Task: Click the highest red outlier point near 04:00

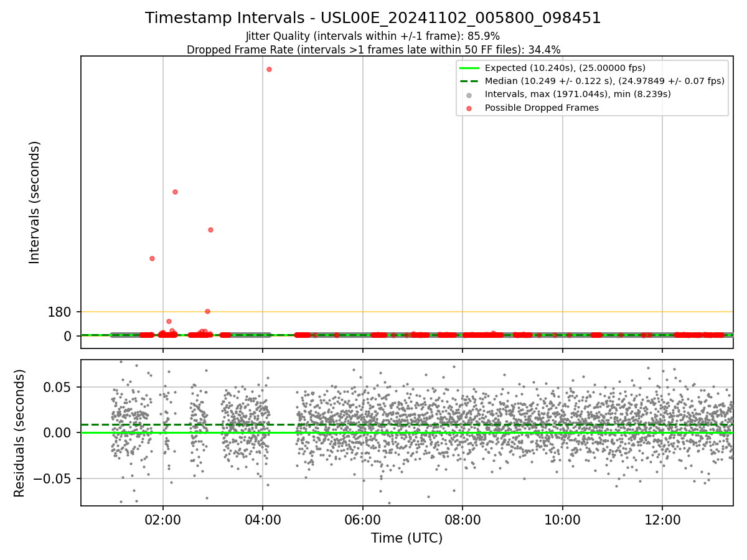Action: click(x=269, y=69)
